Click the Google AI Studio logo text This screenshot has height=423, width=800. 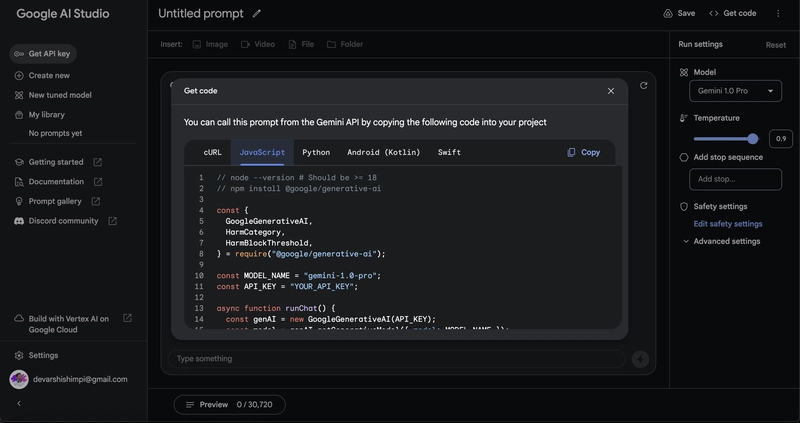pos(63,14)
